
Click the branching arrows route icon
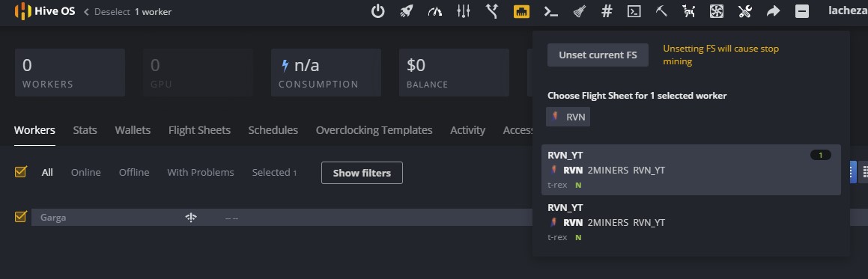pyautogui.click(x=492, y=11)
